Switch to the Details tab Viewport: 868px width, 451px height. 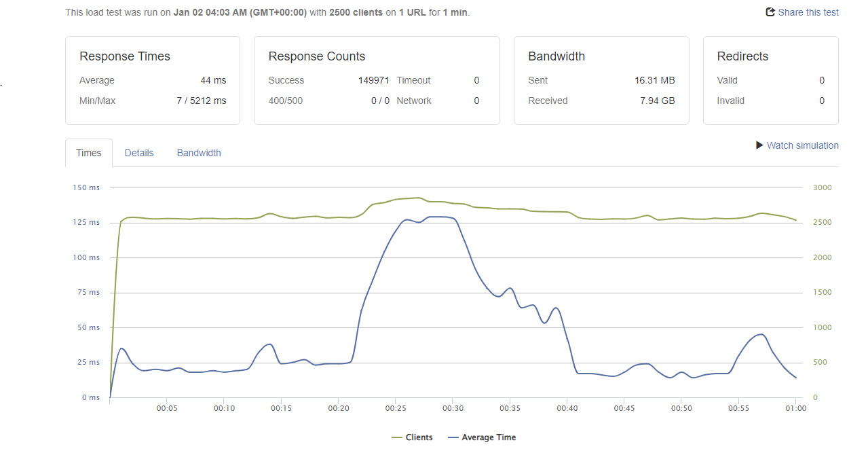click(x=139, y=153)
